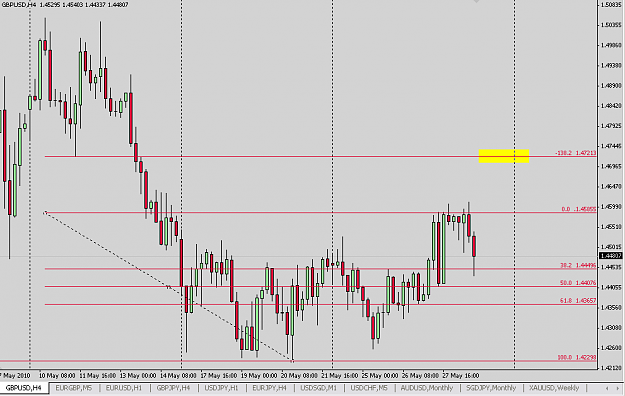Select the 38.2 Fibonacci level label
Viewport: 625px width, 396px height.
click(578, 265)
